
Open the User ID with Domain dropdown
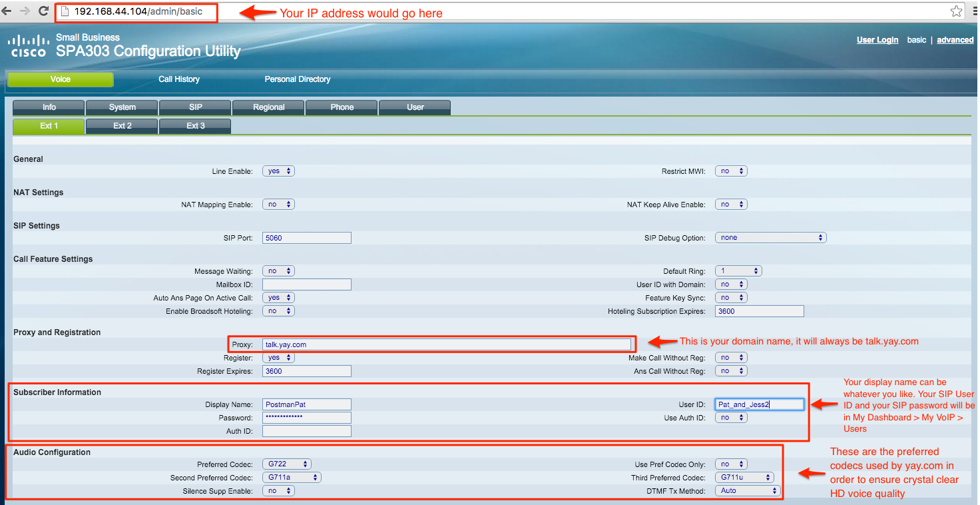click(731, 284)
